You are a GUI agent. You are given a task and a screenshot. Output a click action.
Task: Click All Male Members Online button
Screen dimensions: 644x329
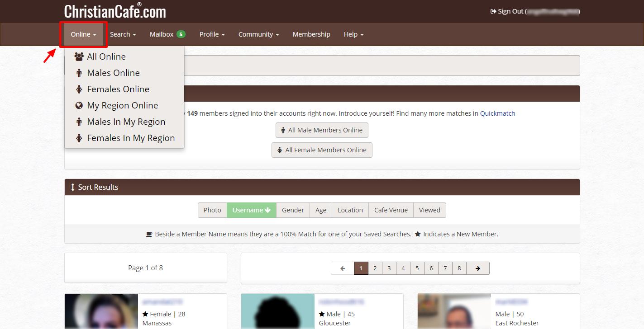click(x=322, y=130)
